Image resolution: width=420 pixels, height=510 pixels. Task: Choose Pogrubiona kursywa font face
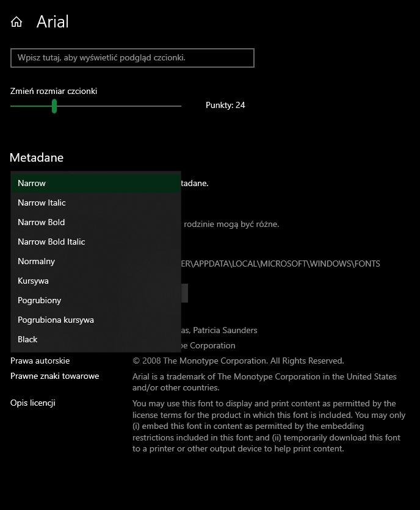pos(56,320)
